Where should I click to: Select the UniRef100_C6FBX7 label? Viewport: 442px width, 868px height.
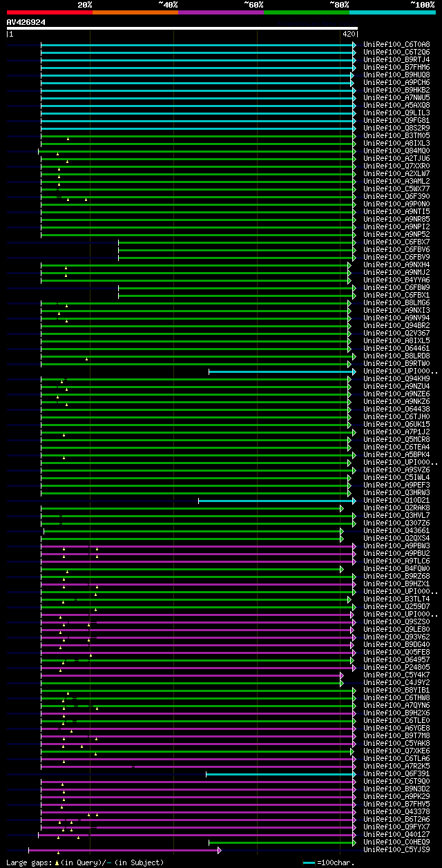coord(396,242)
